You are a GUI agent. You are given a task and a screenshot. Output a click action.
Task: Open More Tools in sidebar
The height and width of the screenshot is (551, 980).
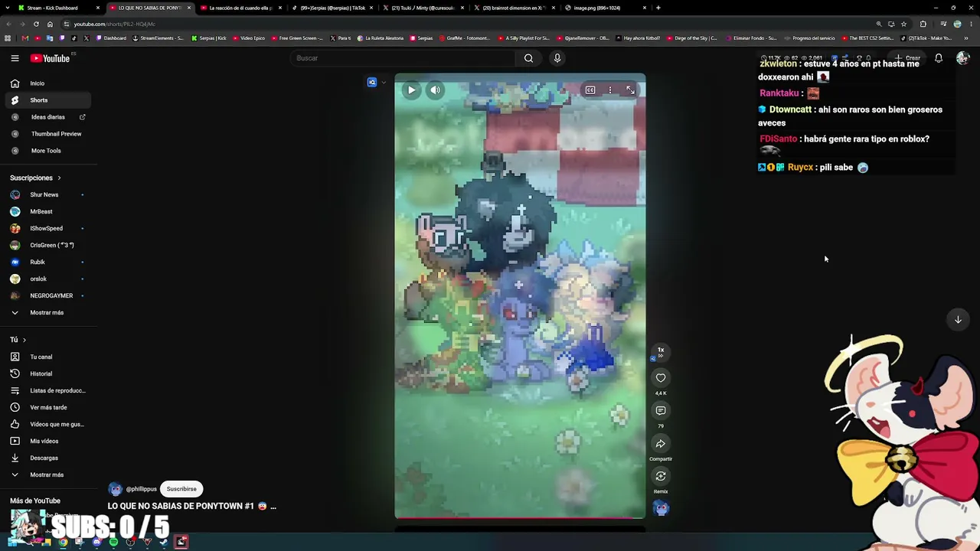coord(46,151)
